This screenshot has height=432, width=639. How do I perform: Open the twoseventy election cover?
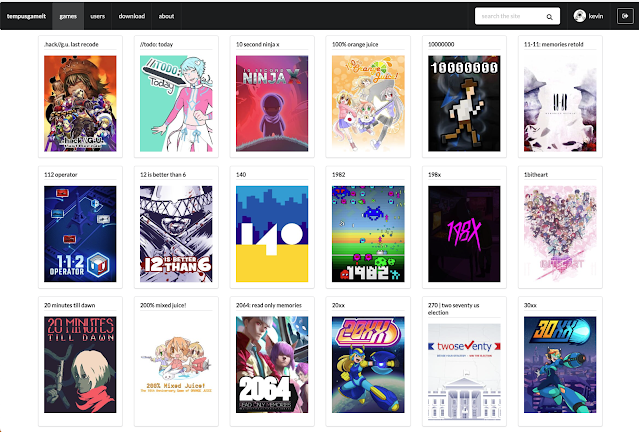464,372
